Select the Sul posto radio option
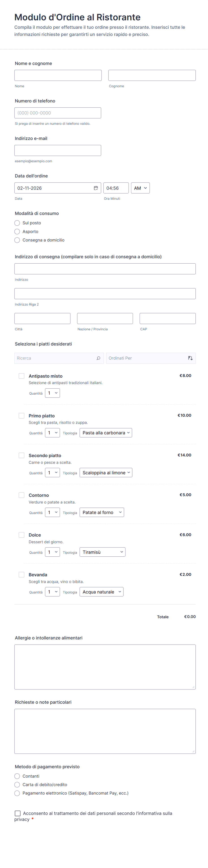The image size is (208, 868). click(x=17, y=223)
